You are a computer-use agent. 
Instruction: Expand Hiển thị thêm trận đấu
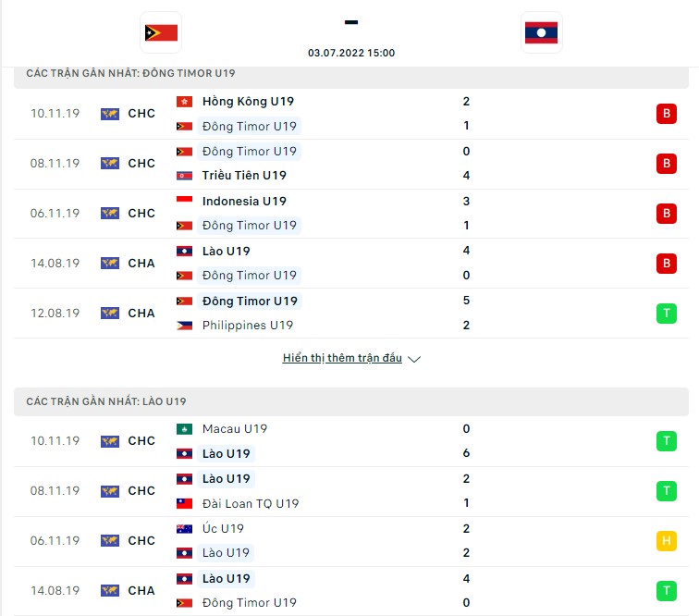coord(342,358)
